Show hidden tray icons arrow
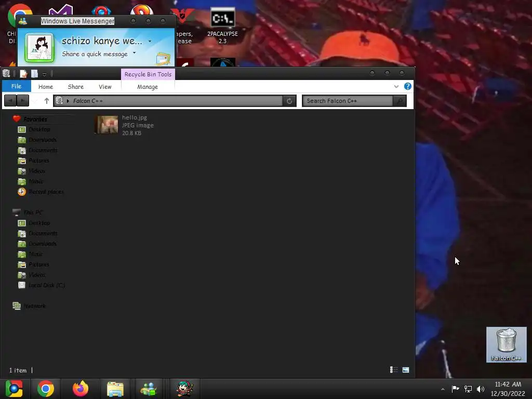This screenshot has height=399, width=532. click(443, 389)
